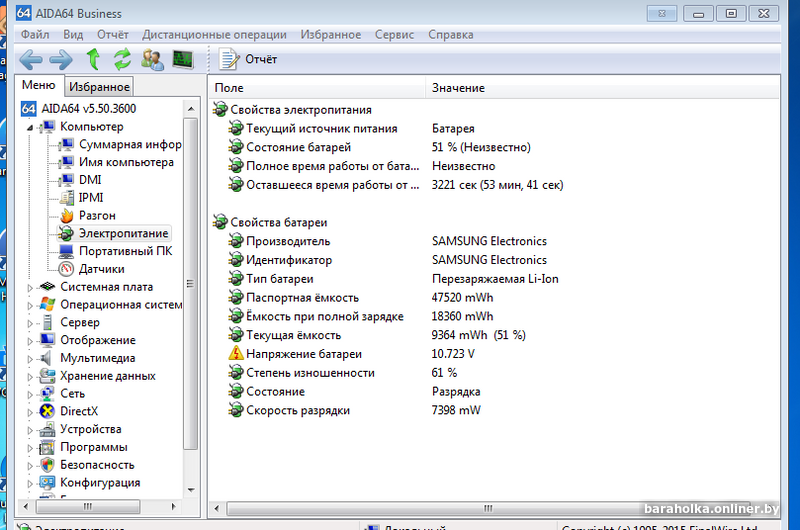Select Имя компьютера tree item

[x=126, y=162]
